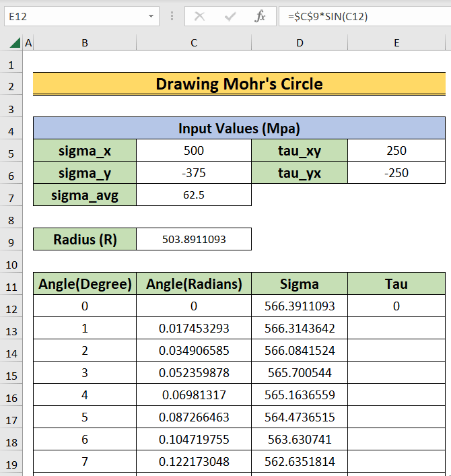
Task: Select Sigma cell 564.4736515
Action: [300, 417]
